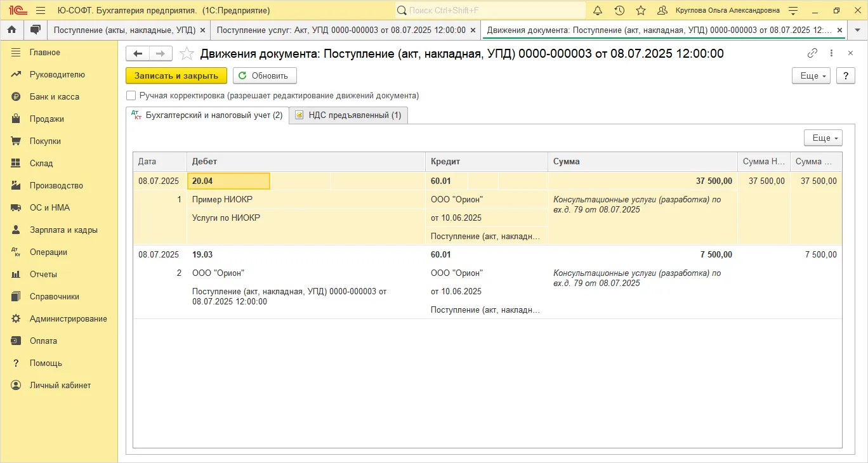The image size is (868, 463).
Task: Open Оплата section
Action: (x=43, y=341)
